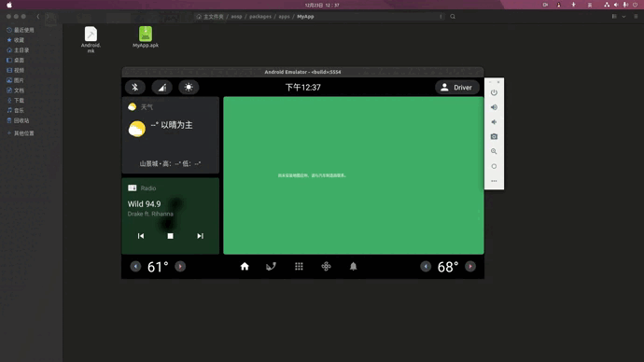Click the packages breadcrumb in path bar
Viewport: 644px width, 362px height.
[260, 17]
